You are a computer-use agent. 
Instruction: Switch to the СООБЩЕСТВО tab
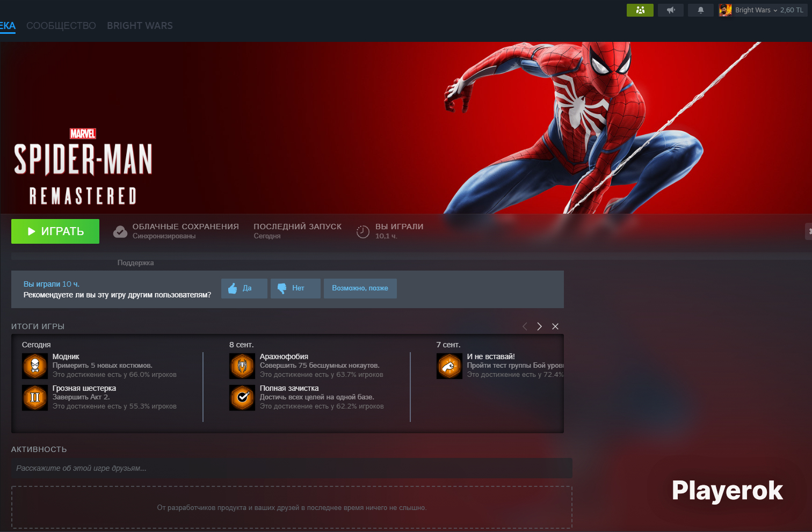(x=61, y=26)
